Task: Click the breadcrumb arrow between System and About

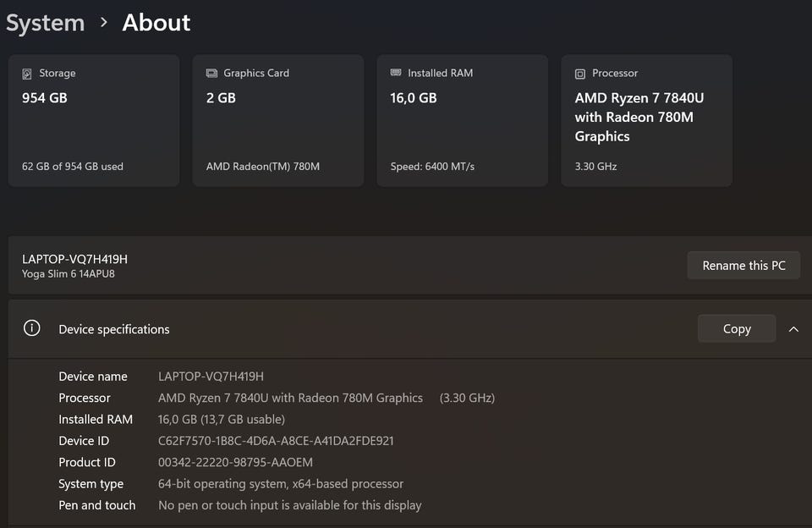Action: click(x=104, y=23)
